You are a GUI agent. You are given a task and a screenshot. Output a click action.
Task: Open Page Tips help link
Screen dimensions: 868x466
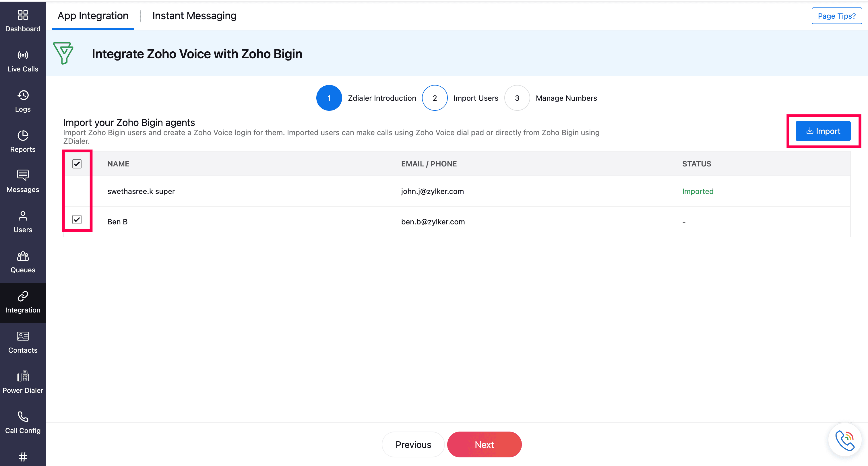coord(836,16)
